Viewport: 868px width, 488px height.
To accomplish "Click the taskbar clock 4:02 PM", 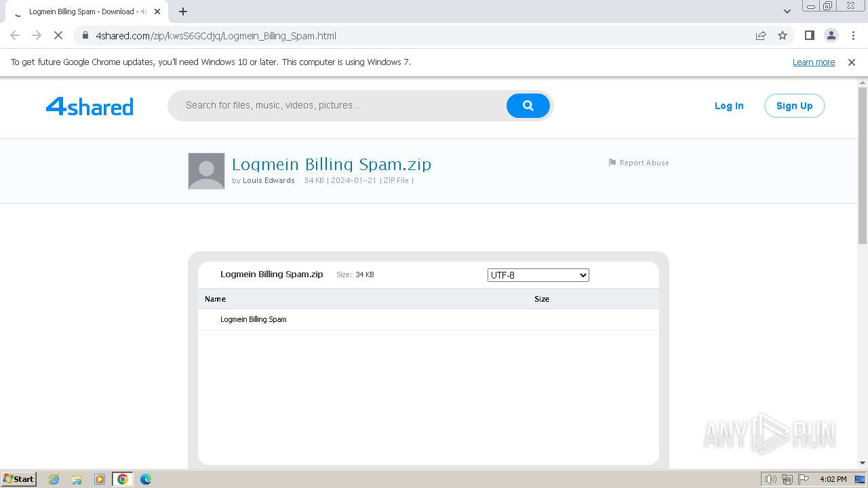I will [x=833, y=479].
